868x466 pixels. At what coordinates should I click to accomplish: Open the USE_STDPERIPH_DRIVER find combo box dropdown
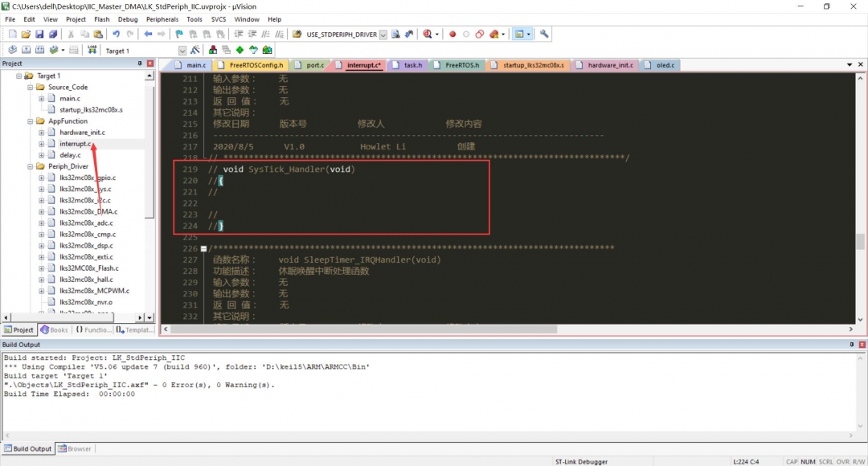383,35
